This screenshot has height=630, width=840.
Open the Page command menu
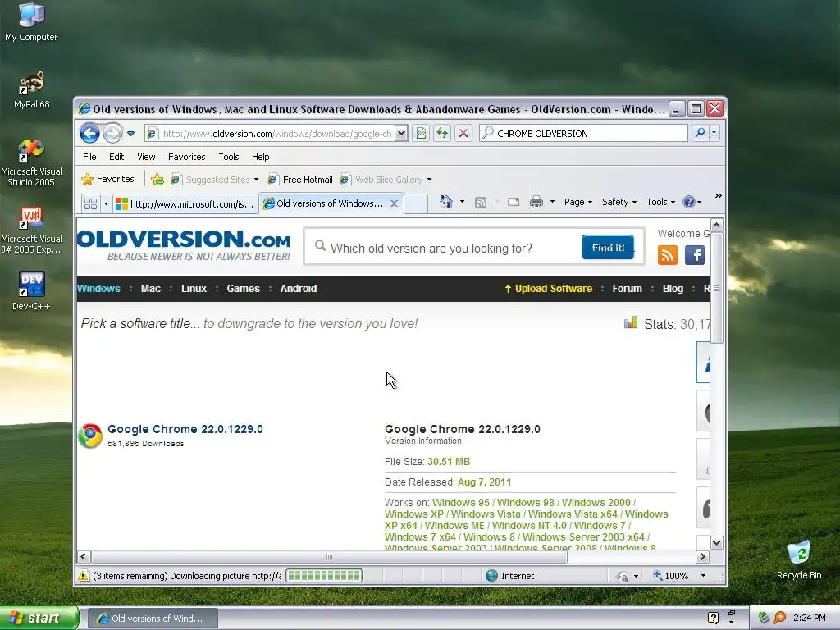pyautogui.click(x=578, y=202)
